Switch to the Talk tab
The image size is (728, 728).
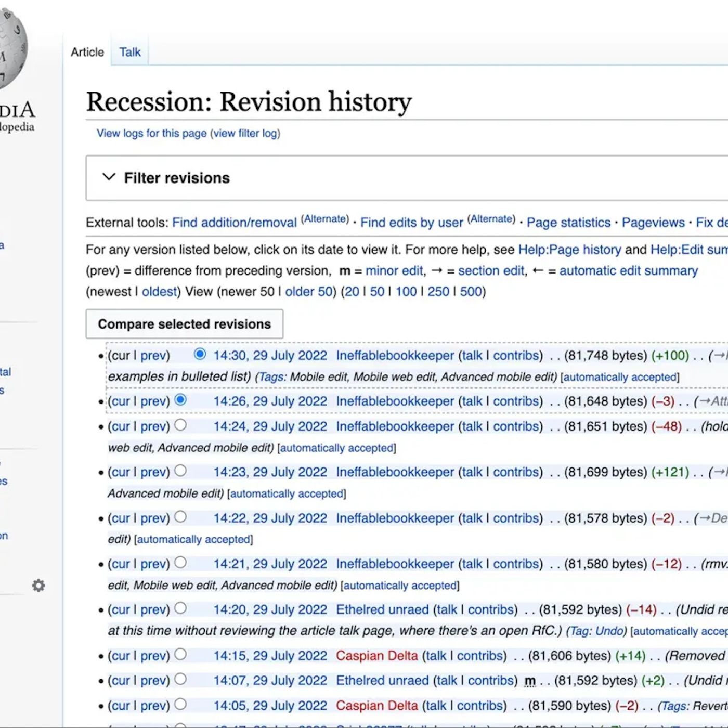(130, 52)
